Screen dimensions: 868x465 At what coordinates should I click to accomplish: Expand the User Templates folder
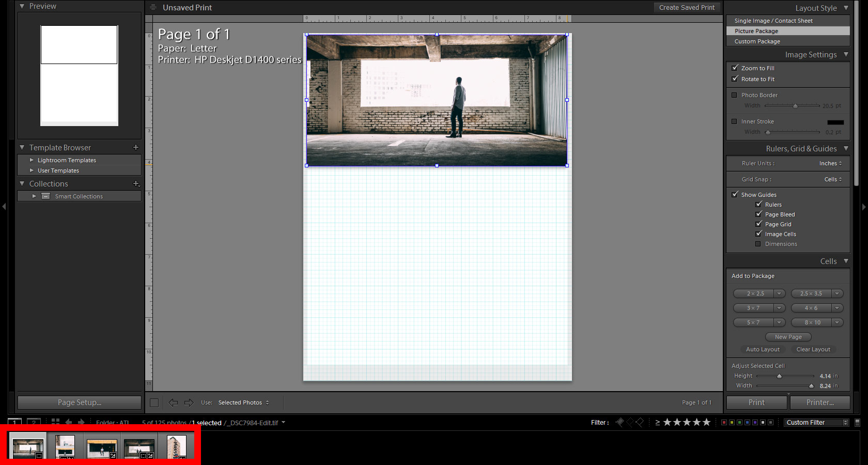32,171
